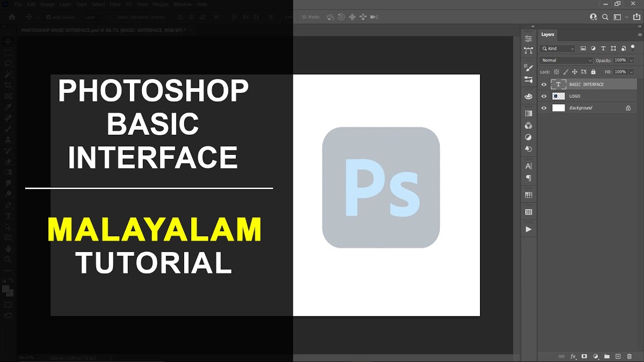Expand the workspace switcher chevron
Image resolution: width=644 pixels, height=362 pixels.
point(626,17)
